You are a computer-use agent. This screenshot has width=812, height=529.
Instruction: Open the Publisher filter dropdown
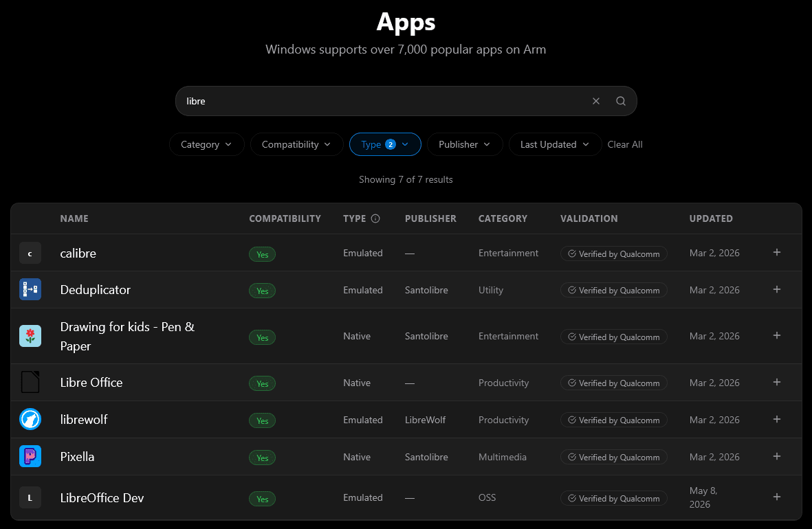(465, 144)
